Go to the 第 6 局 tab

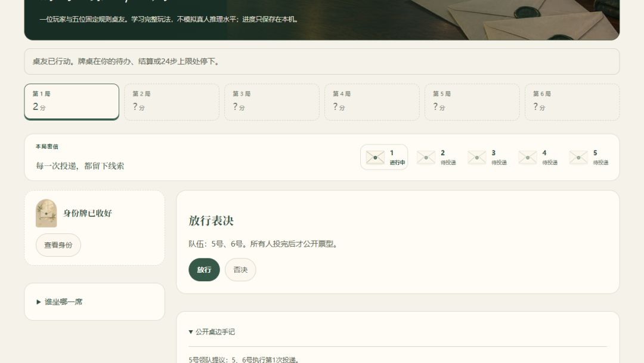point(572,102)
